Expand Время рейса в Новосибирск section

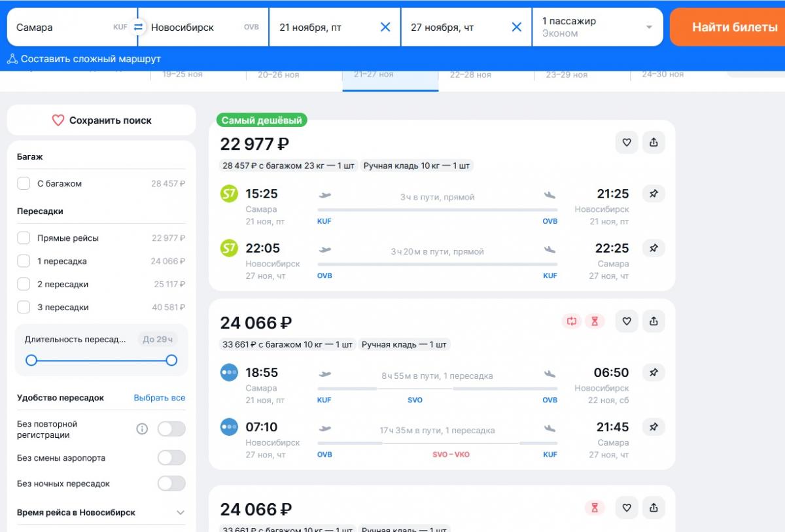click(181, 512)
